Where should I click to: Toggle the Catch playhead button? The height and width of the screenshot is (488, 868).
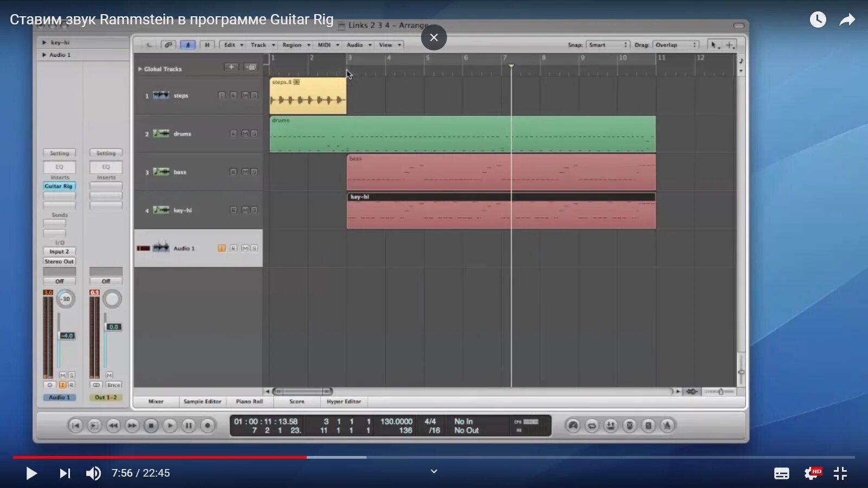click(188, 45)
